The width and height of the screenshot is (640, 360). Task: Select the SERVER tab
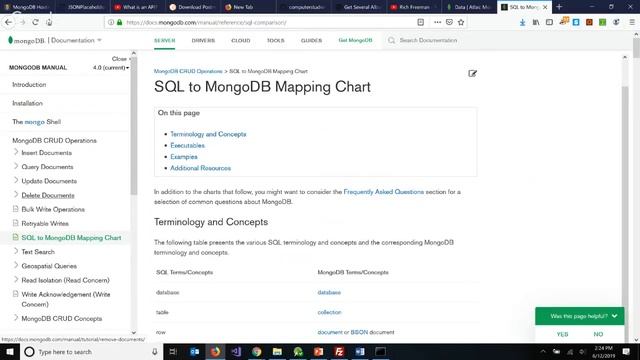(164, 40)
